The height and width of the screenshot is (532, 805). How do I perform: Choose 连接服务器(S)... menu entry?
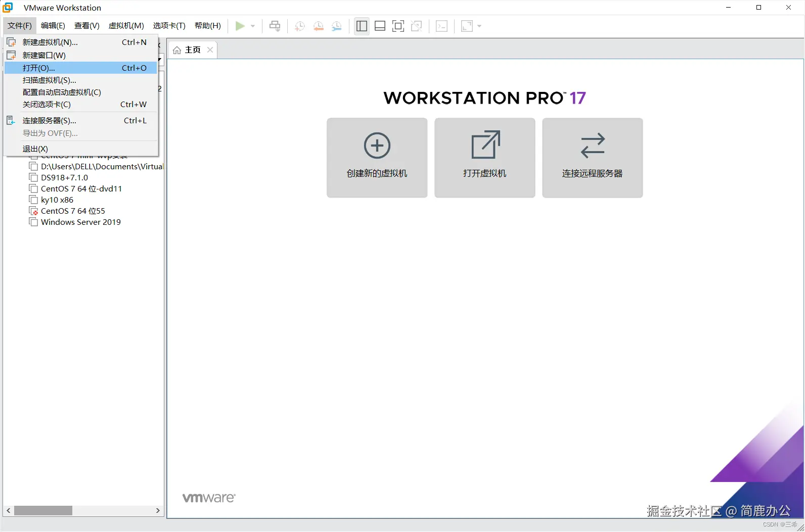81,121
